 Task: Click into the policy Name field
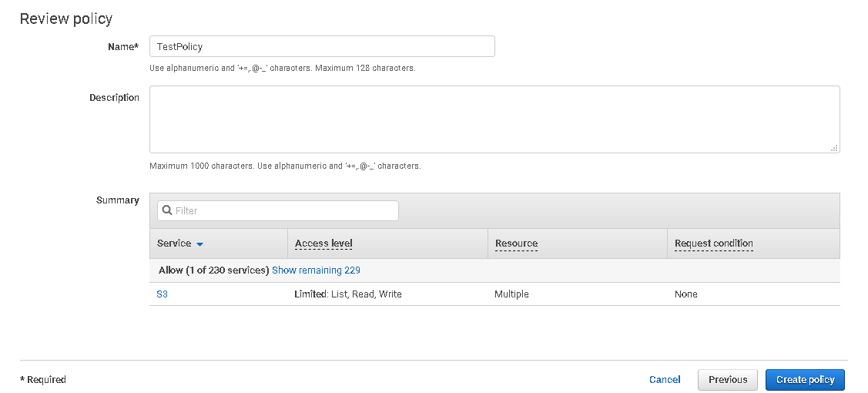click(x=321, y=46)
